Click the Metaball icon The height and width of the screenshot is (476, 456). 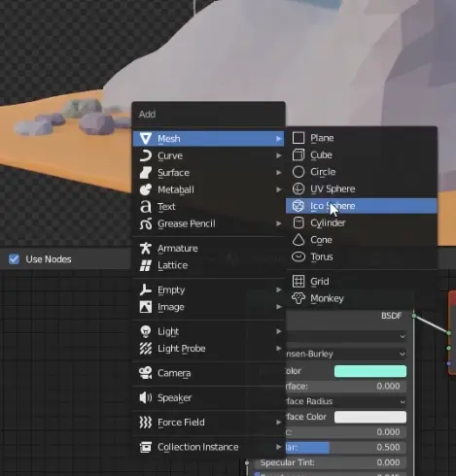click(146, 189)
